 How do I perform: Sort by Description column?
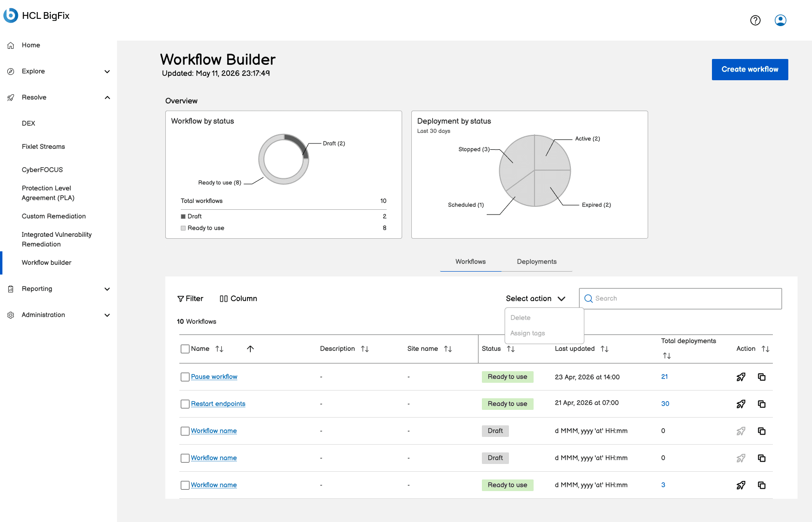pyautogui.click(x=365, y=349)
